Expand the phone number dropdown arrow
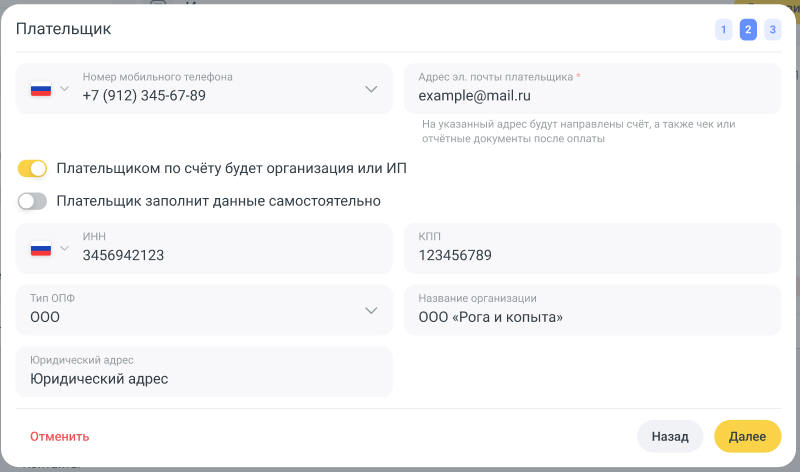Image resolution: width=800 pixels, height=472 pixels. pos(371,89)
